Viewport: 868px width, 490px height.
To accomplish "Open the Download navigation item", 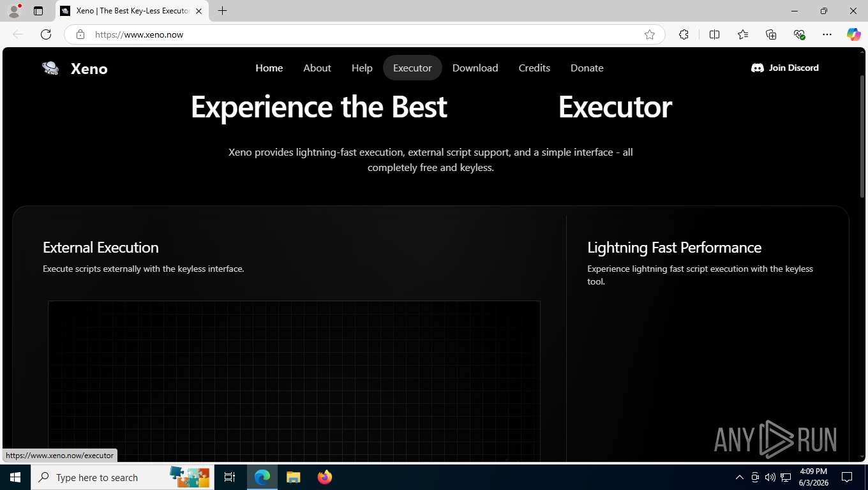I will point(475,68).
